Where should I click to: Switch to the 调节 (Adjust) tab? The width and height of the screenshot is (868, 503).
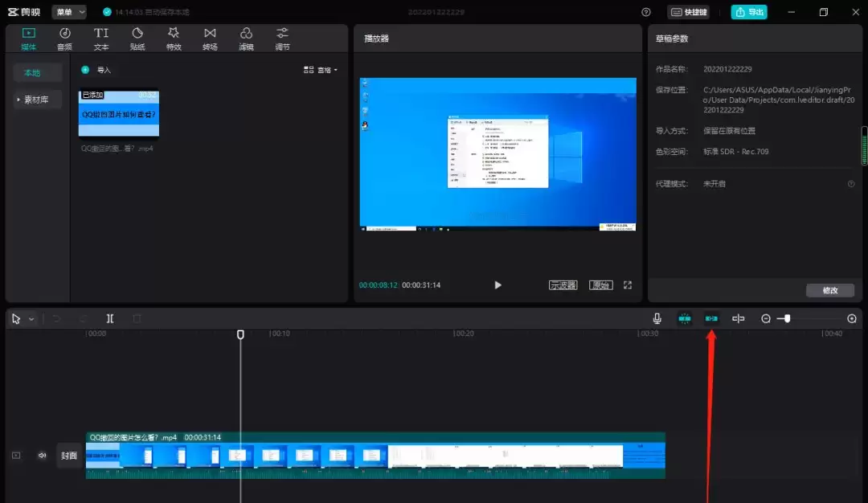click(282, 38)
